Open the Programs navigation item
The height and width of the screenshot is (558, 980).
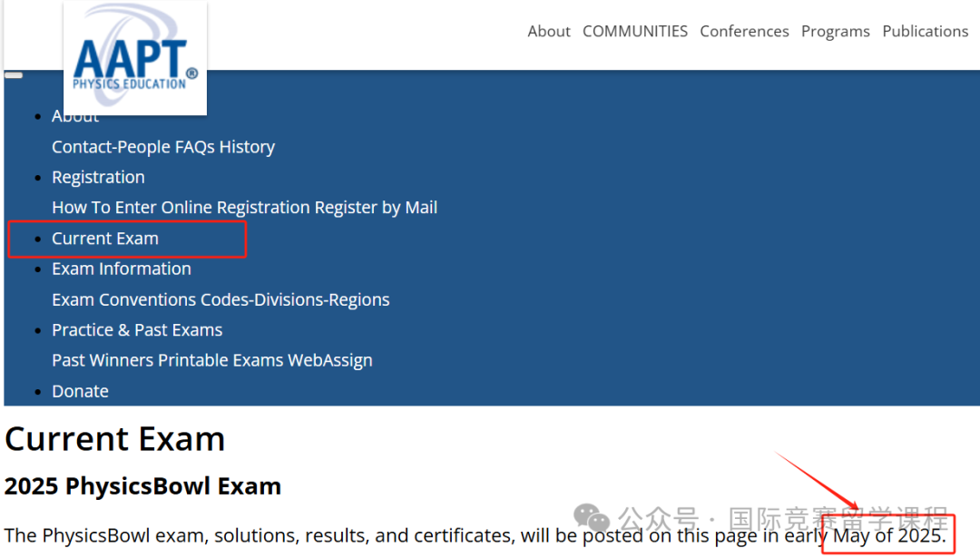(x=836, y=31)
